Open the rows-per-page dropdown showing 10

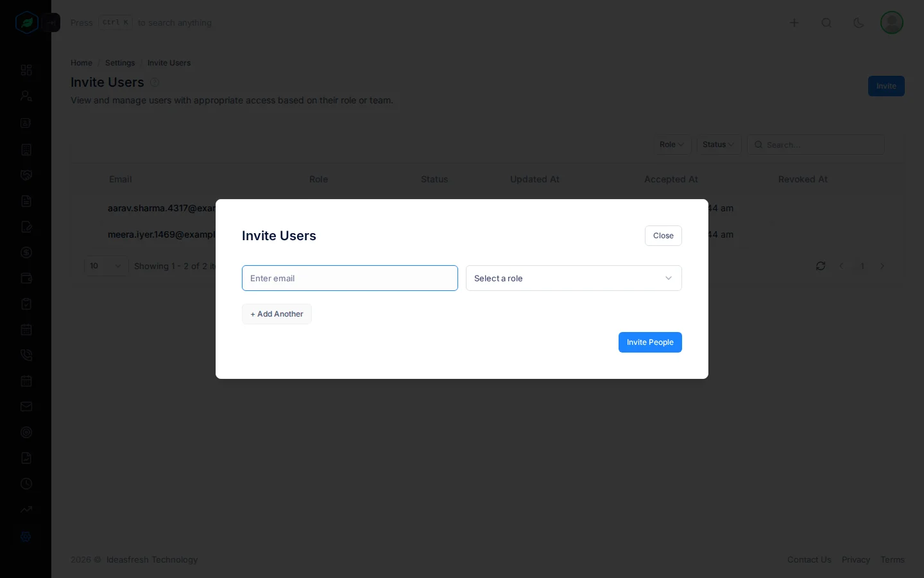click(107, 266)
